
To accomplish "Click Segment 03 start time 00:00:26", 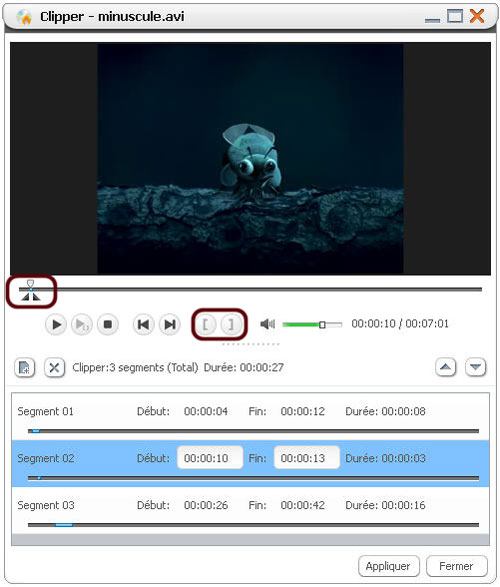I will [206, 505].
